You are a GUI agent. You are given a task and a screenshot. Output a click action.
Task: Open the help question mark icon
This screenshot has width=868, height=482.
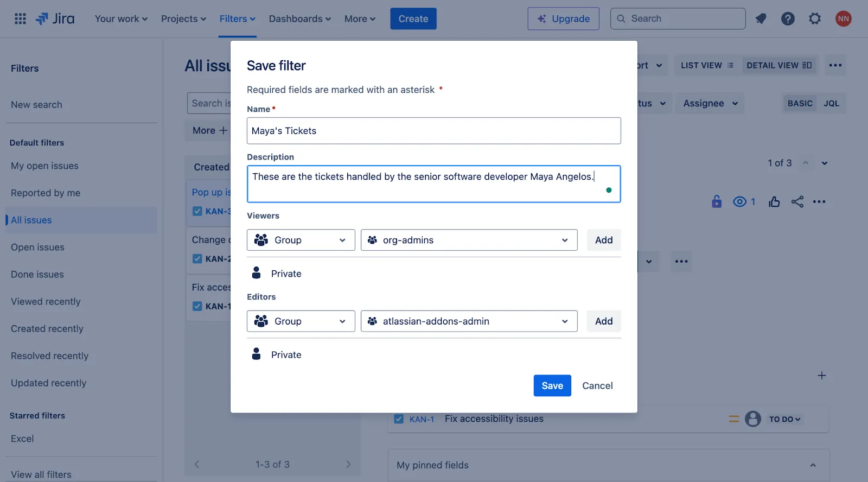click(x=788, y=18)
